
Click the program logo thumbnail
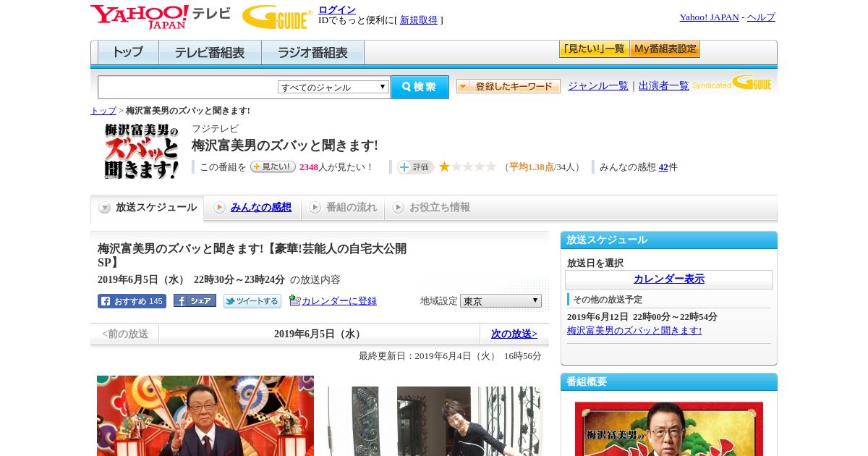(142, 151)
